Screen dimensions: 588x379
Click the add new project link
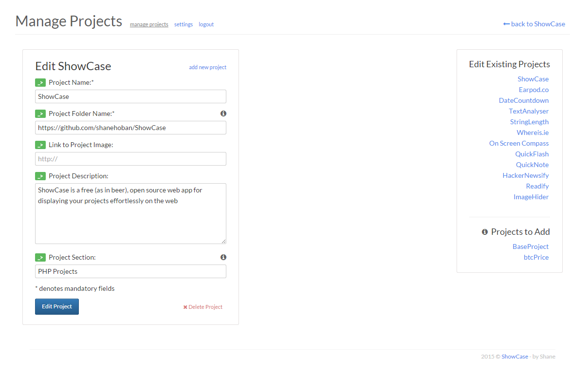point(207,67)
